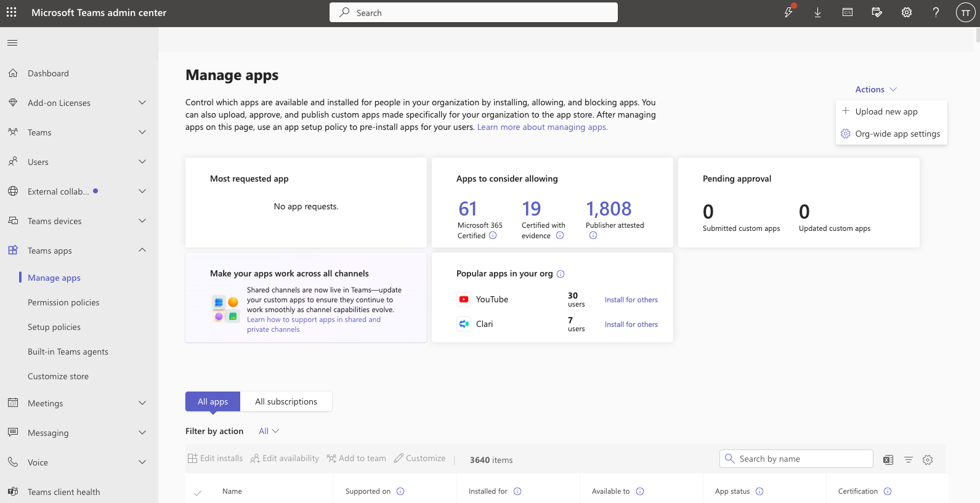The height and width of the screenshot is (503, 980).
Task: Open the settings gear in top bar
Action: click(907, 12)
